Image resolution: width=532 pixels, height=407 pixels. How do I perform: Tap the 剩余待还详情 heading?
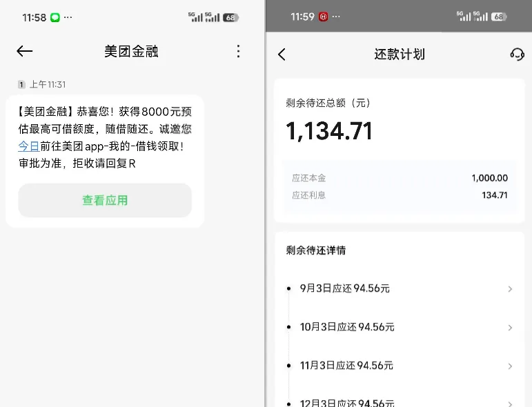pos(316,250)
